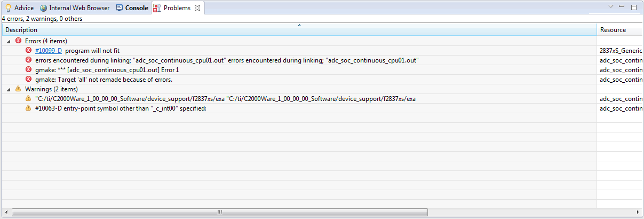Image resolution: width=644 pixels, height=219 pixels.
Task: Click the 2837xS_Generic resource cell
Action: (621, 51)
